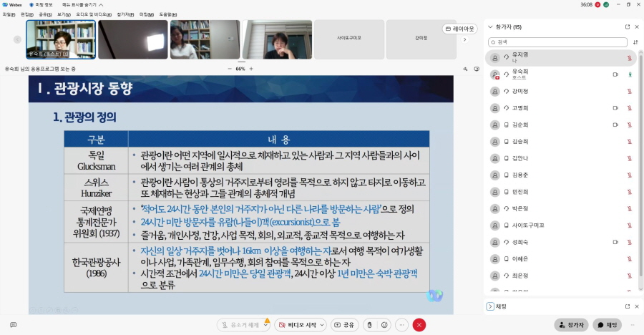644x335 pixels.
Task: Open the 오디오 및 비디오(A) menu
Action: coord(94,14)
